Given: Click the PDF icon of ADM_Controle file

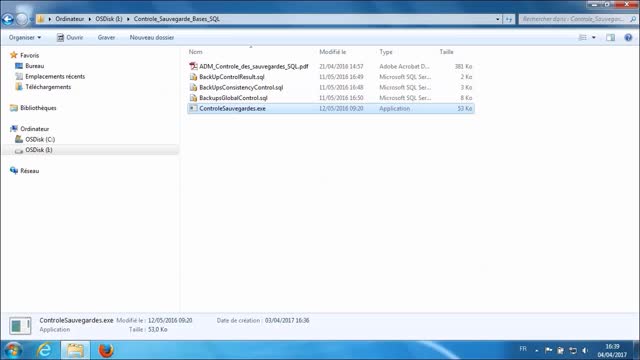Looking at the screenshot, I should [x=193, y=66].
